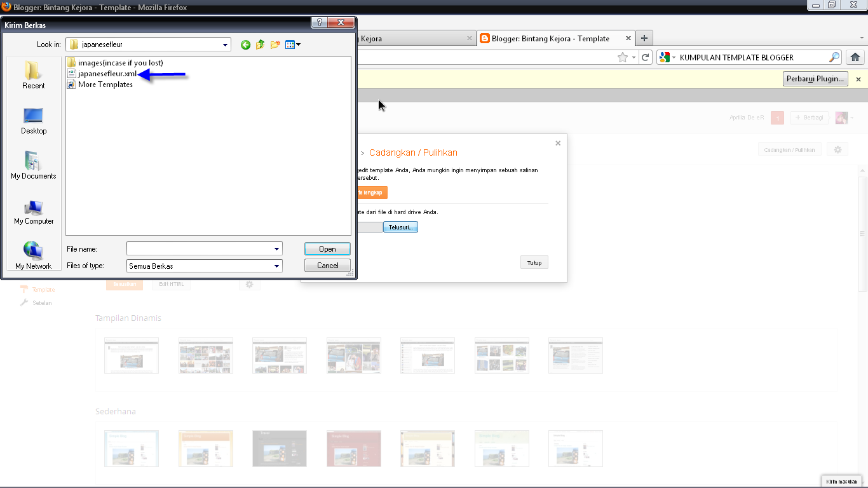868x488 pixels.
Task: Select the first Tampilan Dinamis template thumbnail
Action: point(131,355)
